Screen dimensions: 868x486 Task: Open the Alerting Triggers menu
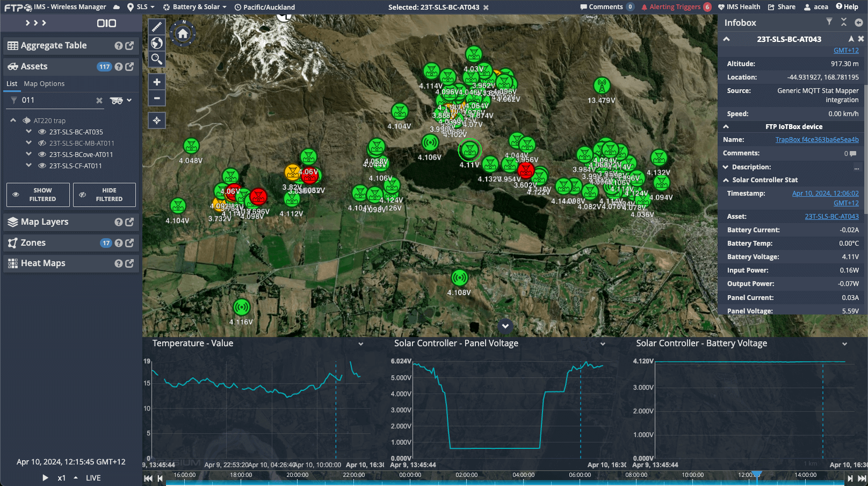tap(676, 7)
